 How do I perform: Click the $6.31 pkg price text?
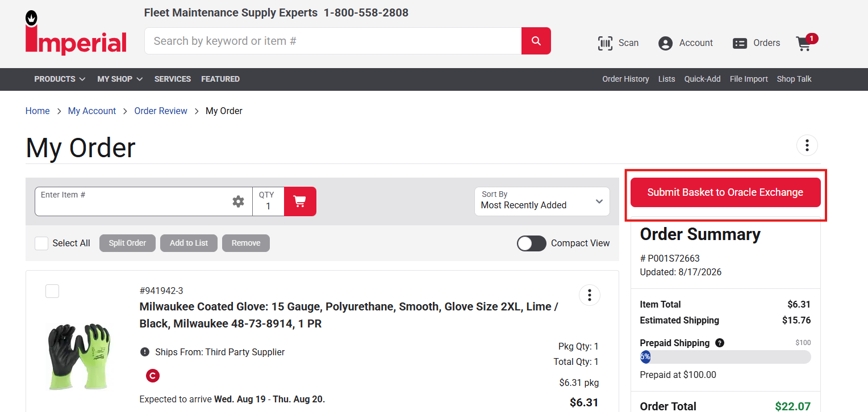(x=579, y=382)
